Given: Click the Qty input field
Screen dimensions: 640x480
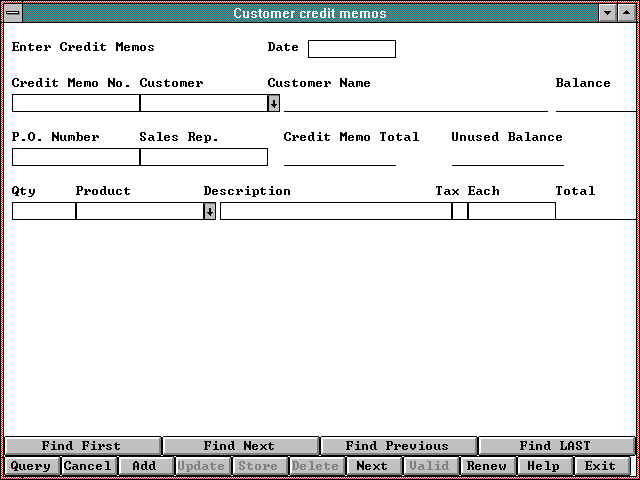Looking at the screenshot, I should (x=43, y=211).
